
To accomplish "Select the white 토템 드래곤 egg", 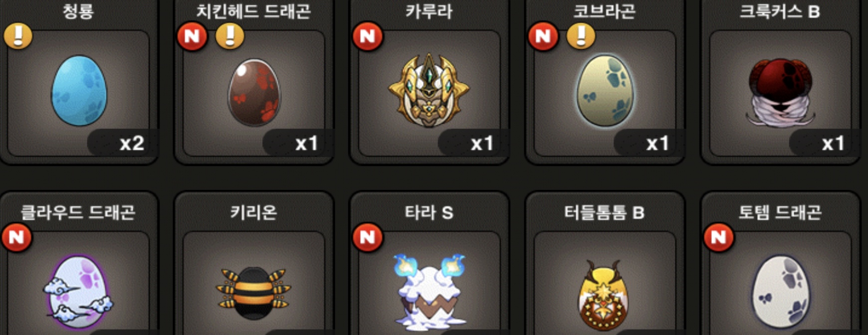I will [781, 293].
